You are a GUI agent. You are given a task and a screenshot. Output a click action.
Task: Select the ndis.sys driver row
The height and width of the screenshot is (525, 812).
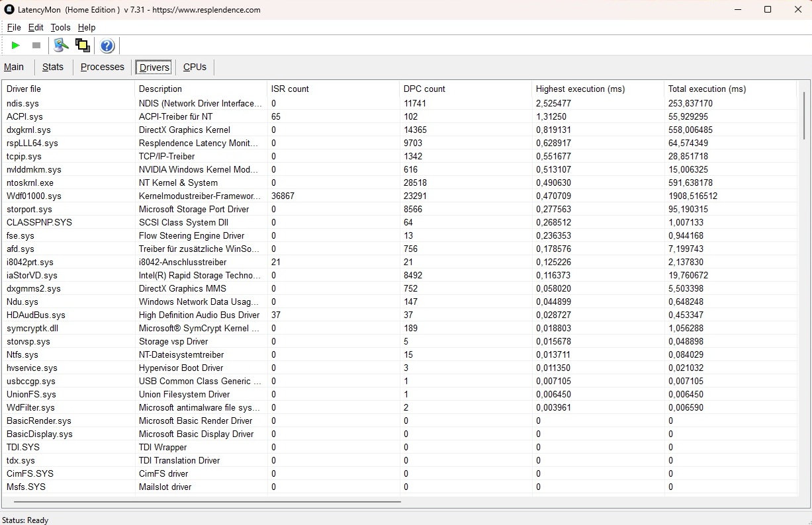coord(23,104)
